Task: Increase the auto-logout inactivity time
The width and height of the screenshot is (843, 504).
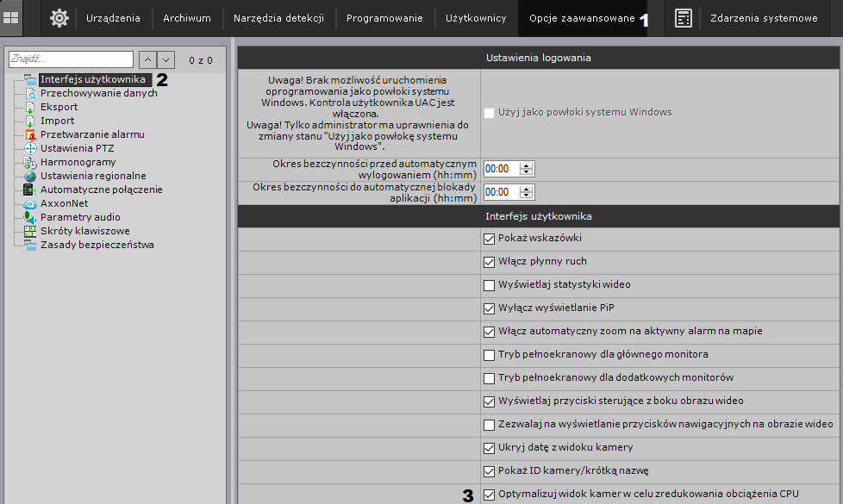Action: click(x=527, y=165)
